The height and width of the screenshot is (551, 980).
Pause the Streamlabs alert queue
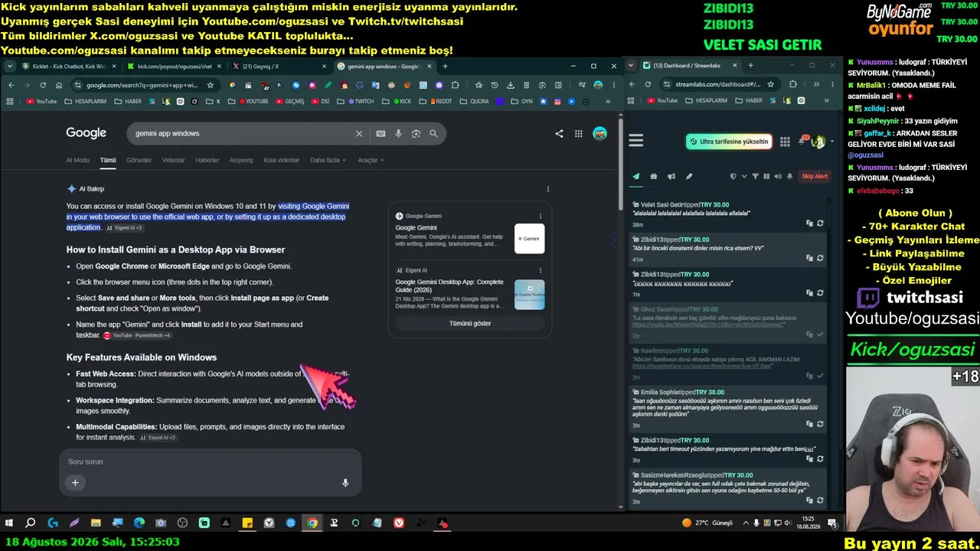766,176
